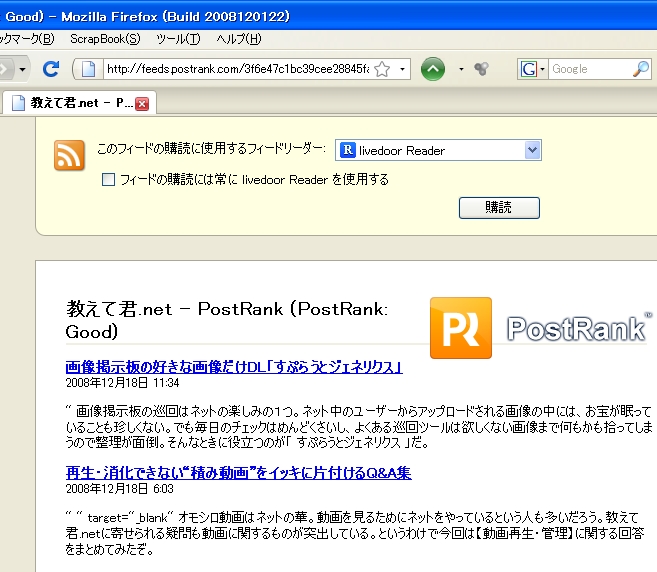
Task: Expand the back/forward history dropdown
Action: coord(22,69)
